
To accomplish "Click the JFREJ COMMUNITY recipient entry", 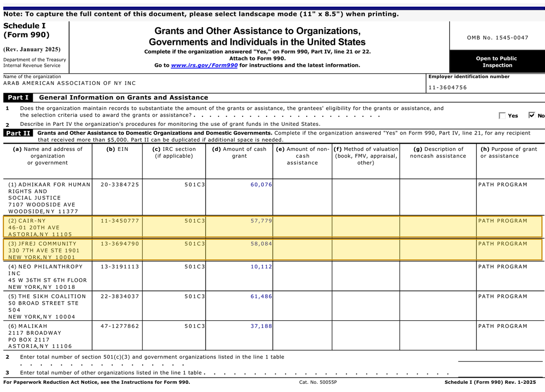I will [44, 250].
